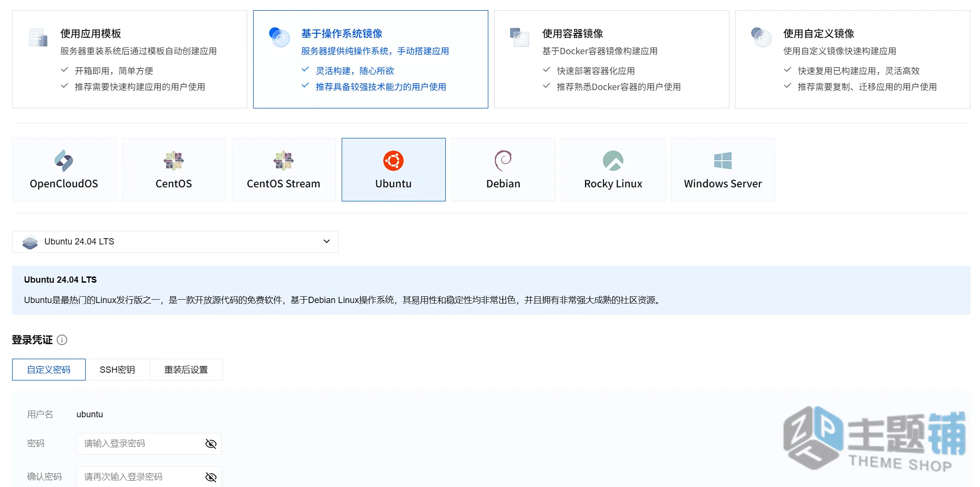The image size is (980, 487).
Task: Toggle visibility in 确认密码 field
Action: (x=211, y=477)
